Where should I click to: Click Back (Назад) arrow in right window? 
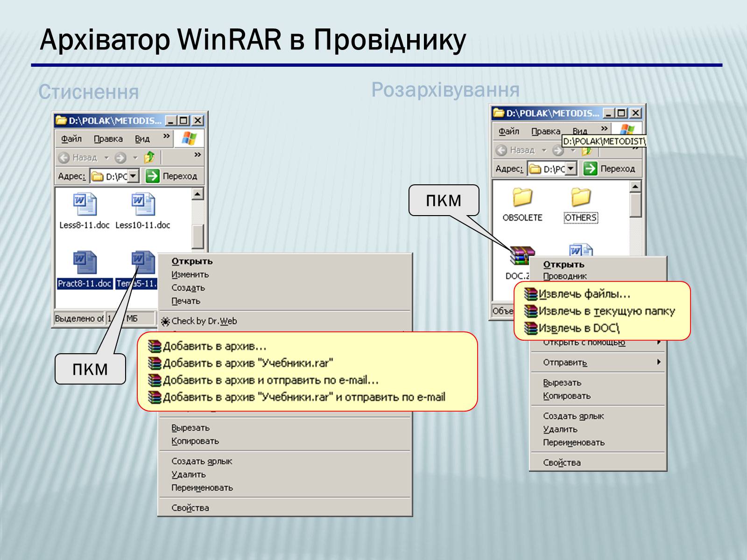tap(501, 150)
